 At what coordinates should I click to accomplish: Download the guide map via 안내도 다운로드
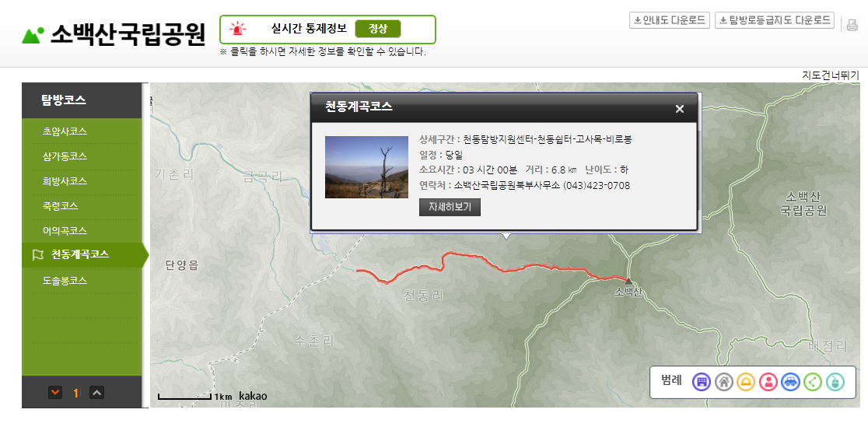point(670,20)
